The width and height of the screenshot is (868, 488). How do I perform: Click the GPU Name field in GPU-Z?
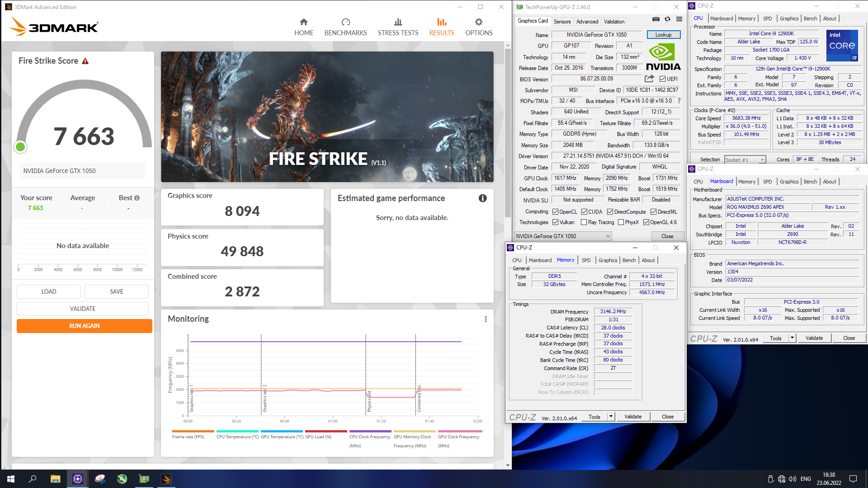pyautogui.click(x=596, y=35)
